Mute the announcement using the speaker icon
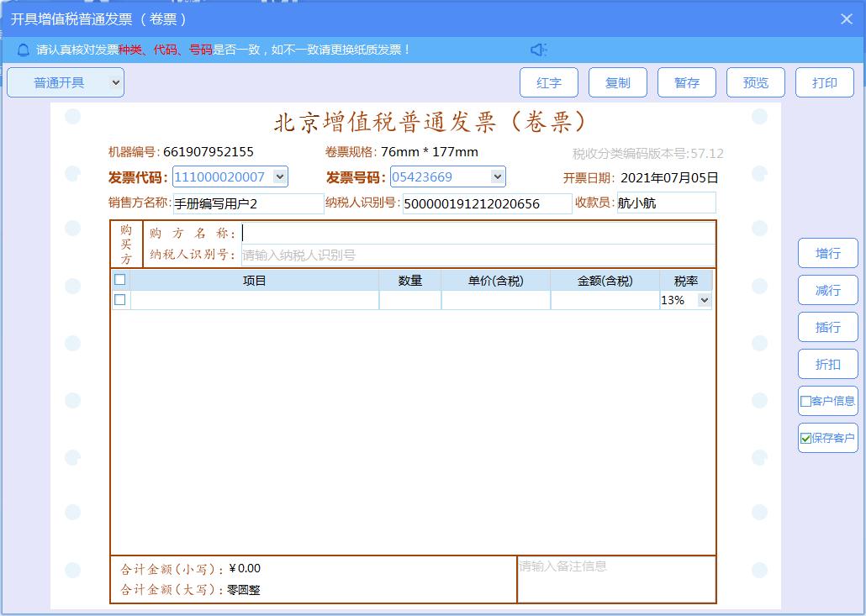This screenshot has height=616, width=866. 538,50
